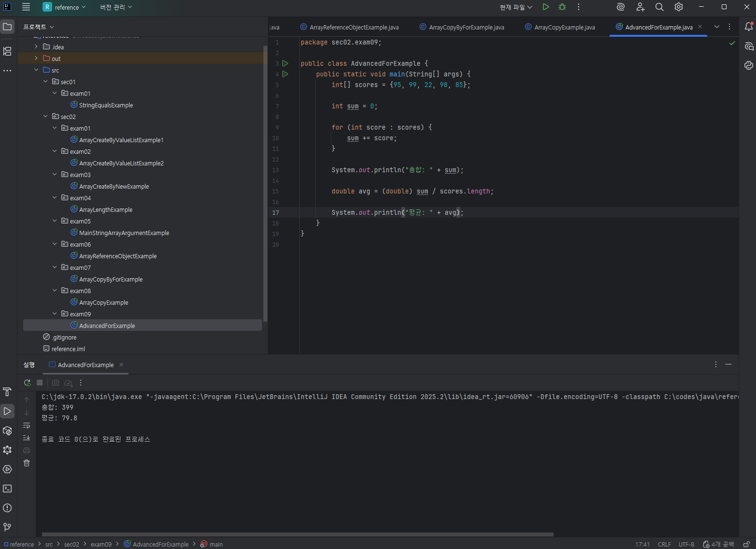756x549 pixels.
Task: Toggle scroll to end in console
Action: [27, 438]
